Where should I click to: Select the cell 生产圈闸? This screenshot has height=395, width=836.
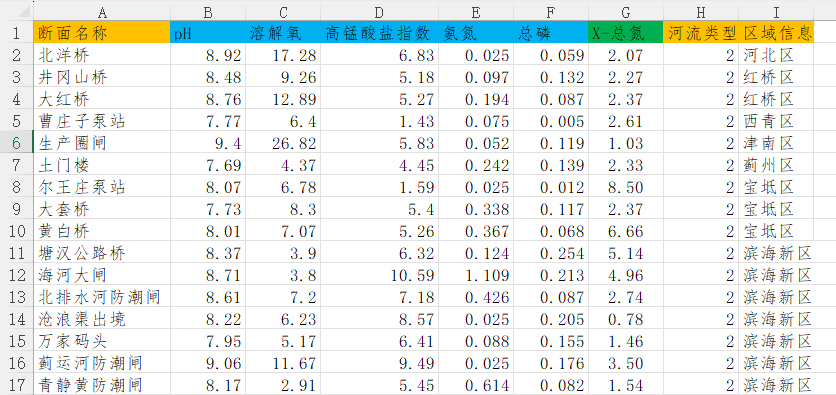tap(102, 143)
